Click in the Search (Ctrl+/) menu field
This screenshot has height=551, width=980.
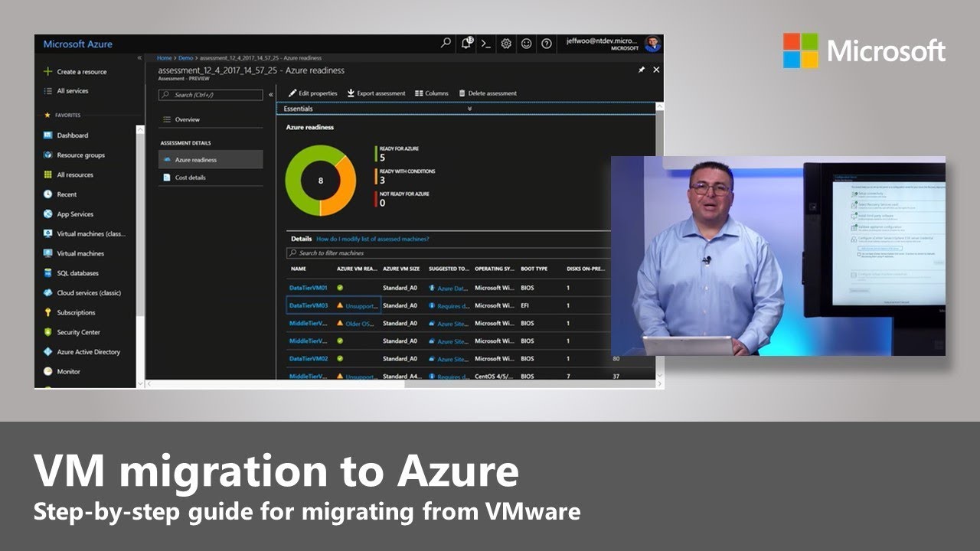click(x=211, y=95)
